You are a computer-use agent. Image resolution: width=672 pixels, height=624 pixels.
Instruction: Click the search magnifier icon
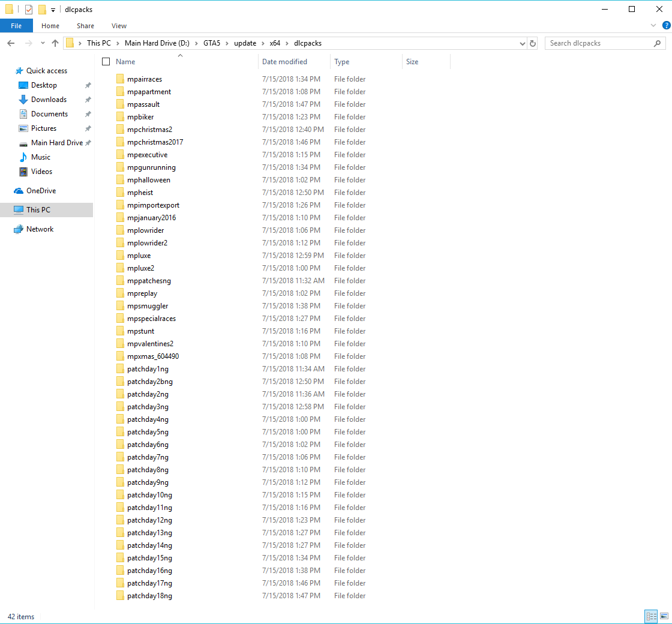click(657, 43)
